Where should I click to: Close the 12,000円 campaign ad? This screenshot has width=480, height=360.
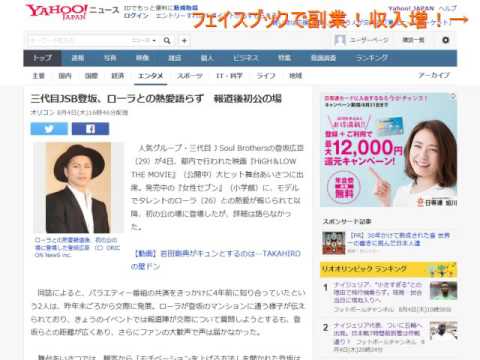point(453,96)
